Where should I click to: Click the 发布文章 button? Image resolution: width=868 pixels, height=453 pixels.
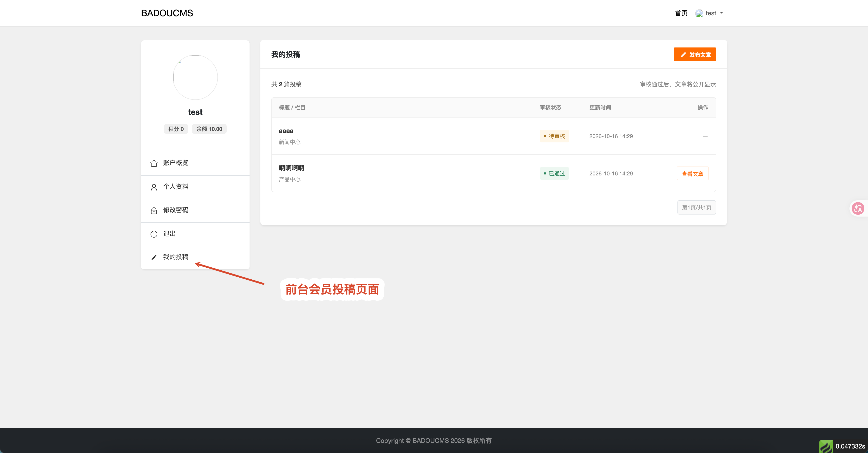click(x=694, y=54)
